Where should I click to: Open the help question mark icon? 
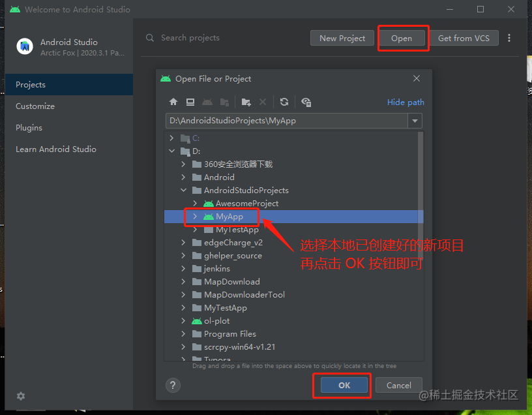point(172,385)
